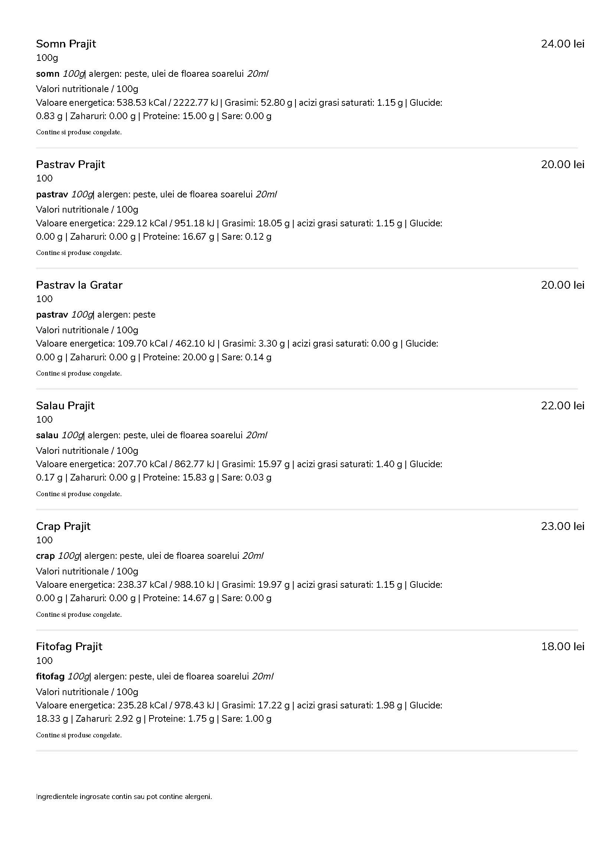Screen dimensions: 614x868
Task: Click the Salau Prajit heading
Action: (x=65, y=406)
